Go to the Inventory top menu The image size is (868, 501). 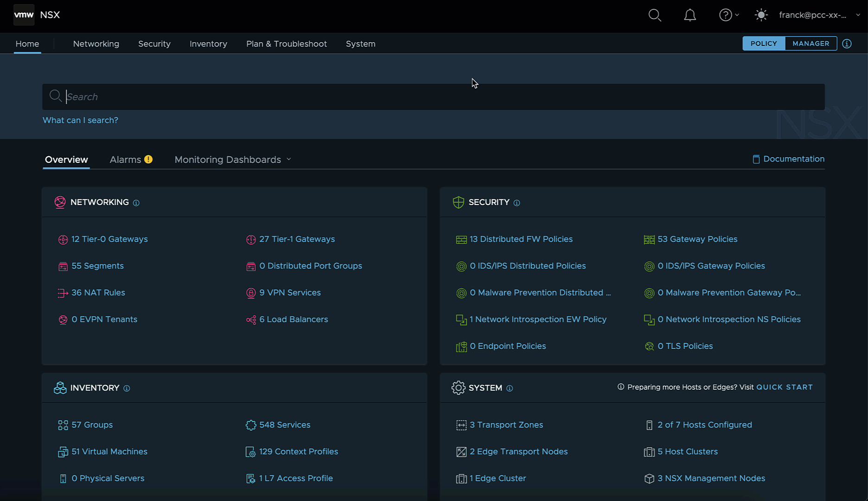tap(208, 44)
